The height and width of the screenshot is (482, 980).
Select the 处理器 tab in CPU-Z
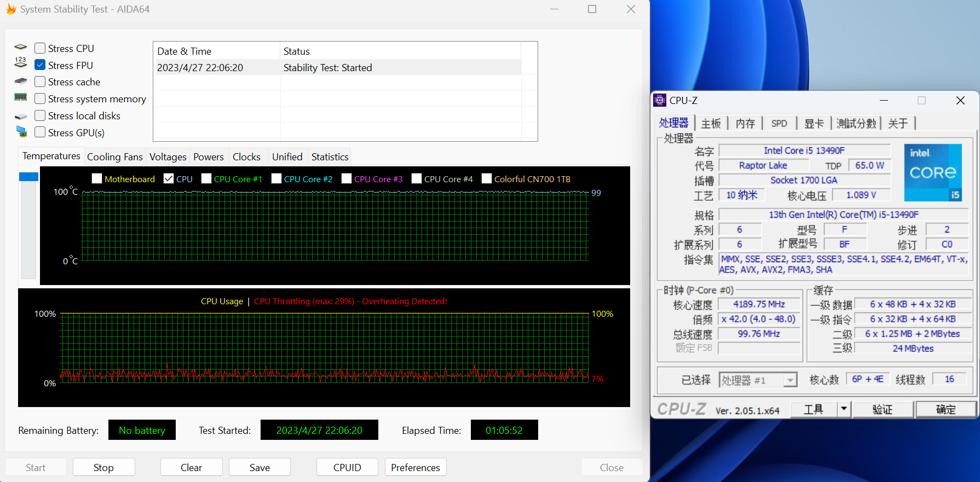[x=674, y=123]
